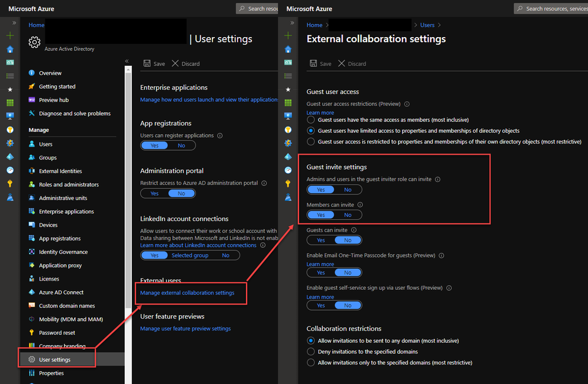Click the Custom domain names icon
This screenshot has height=384, width=588.
point(32,306)
